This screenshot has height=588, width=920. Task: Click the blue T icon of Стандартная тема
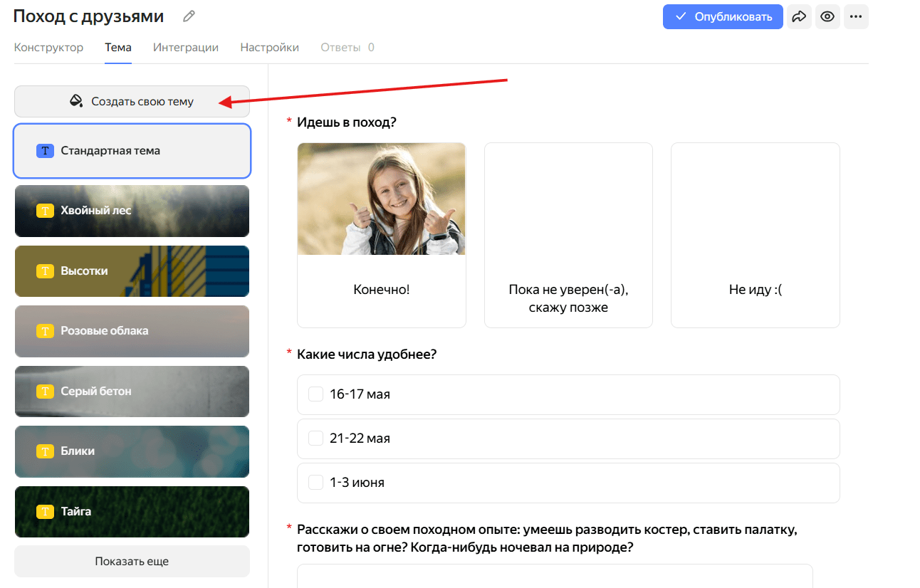pos(46,151)
